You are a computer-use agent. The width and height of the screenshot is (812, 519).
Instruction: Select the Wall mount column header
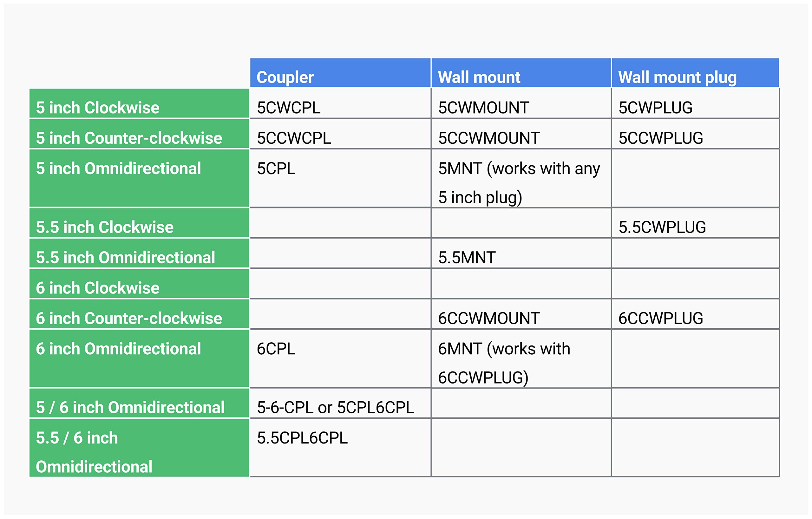[521, 73]
